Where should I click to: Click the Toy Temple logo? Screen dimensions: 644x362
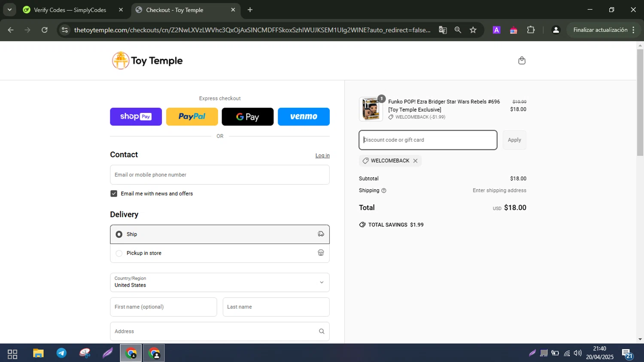tap(147, 61)
